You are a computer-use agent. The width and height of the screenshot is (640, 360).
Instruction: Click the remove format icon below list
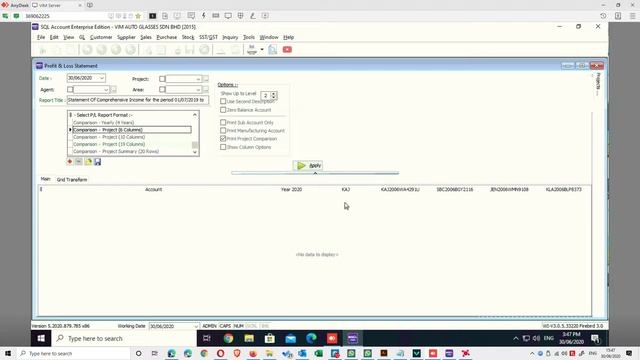(x=79, y=162)
